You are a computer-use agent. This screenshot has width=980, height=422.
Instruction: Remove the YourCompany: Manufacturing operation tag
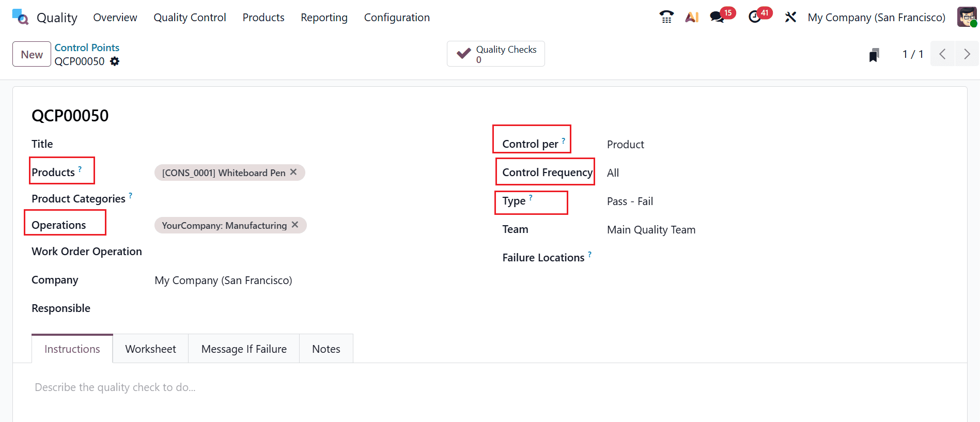tap(295, 225)
